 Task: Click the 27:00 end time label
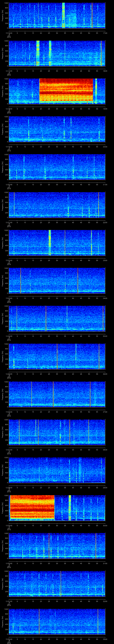click(x=105, y=412)
